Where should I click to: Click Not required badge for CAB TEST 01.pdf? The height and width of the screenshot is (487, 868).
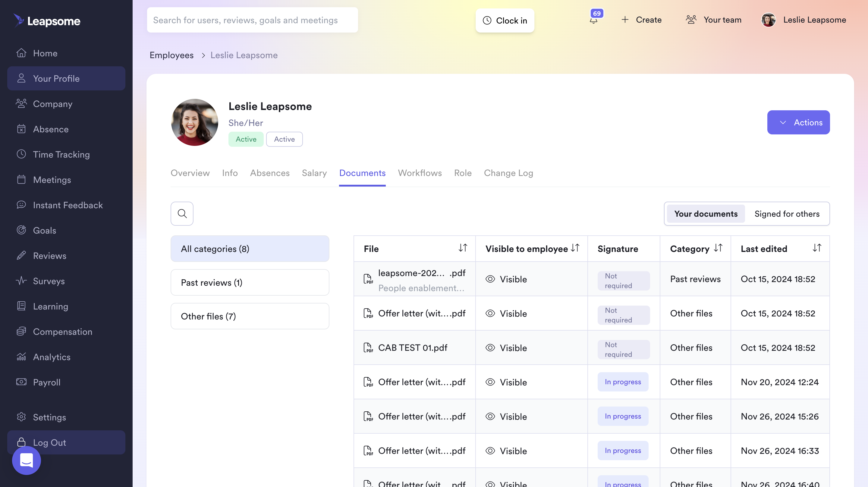[x=623, y=350]
